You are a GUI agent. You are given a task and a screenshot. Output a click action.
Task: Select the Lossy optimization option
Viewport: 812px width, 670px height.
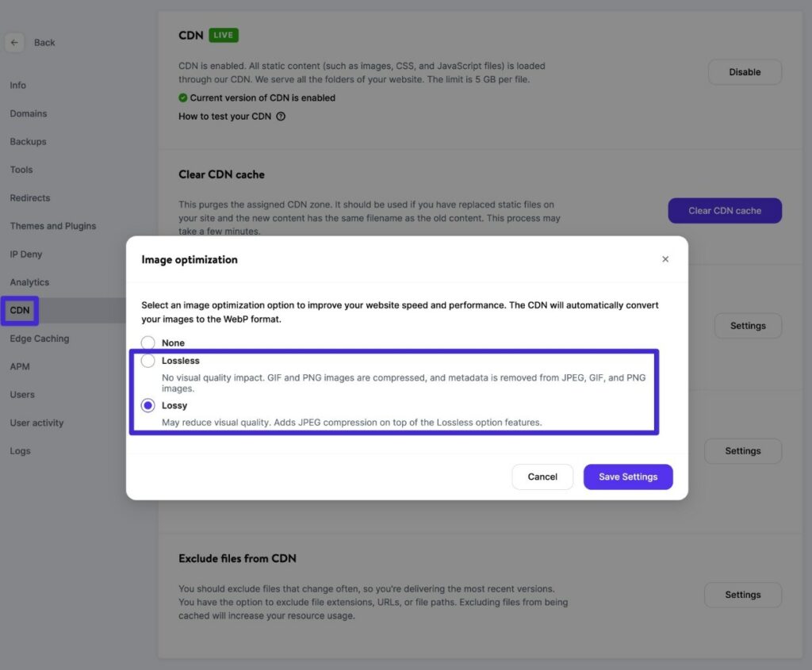tap(147, 405)
